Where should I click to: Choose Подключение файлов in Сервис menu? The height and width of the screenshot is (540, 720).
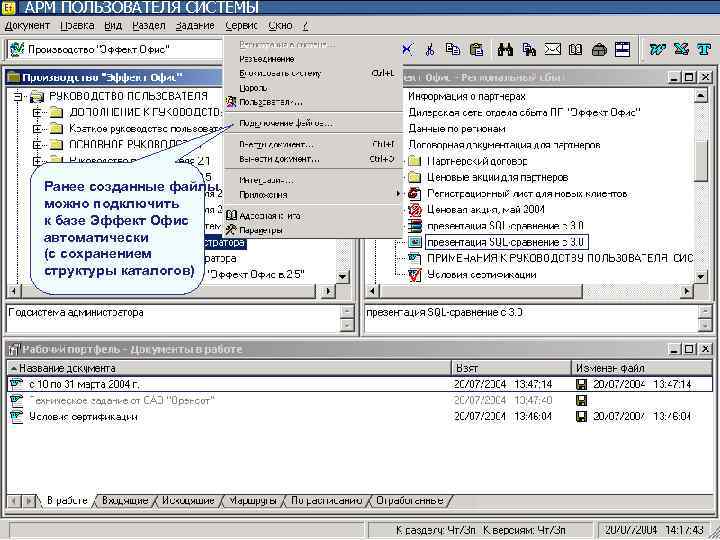(x=312, y=123)
